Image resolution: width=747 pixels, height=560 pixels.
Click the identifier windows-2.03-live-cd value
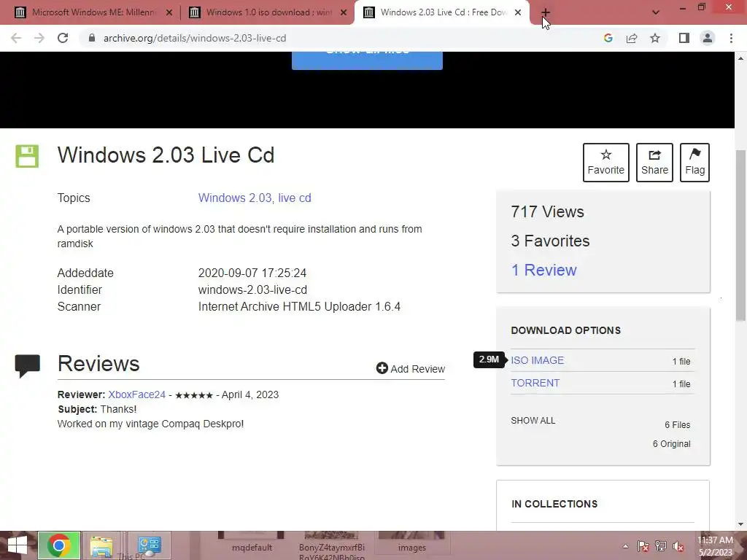coord(252,290)
